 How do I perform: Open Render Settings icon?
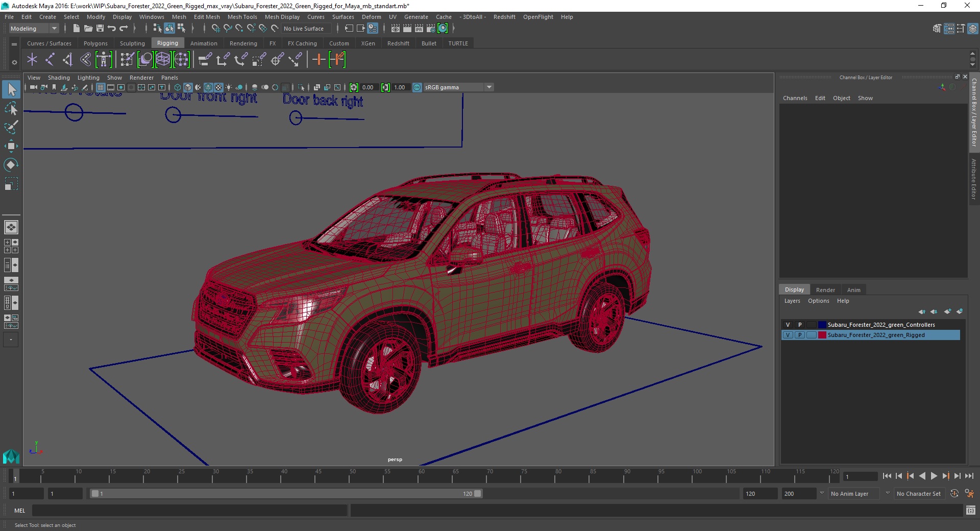431,29
